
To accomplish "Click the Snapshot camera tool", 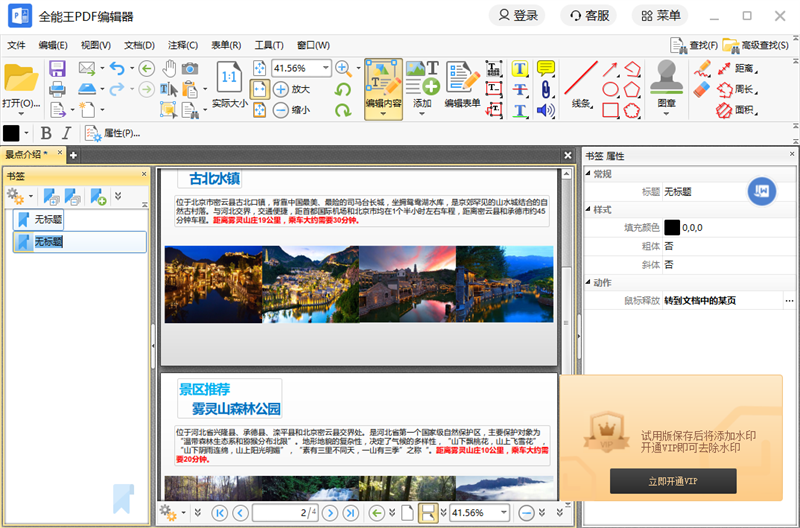I will point(190,68).
